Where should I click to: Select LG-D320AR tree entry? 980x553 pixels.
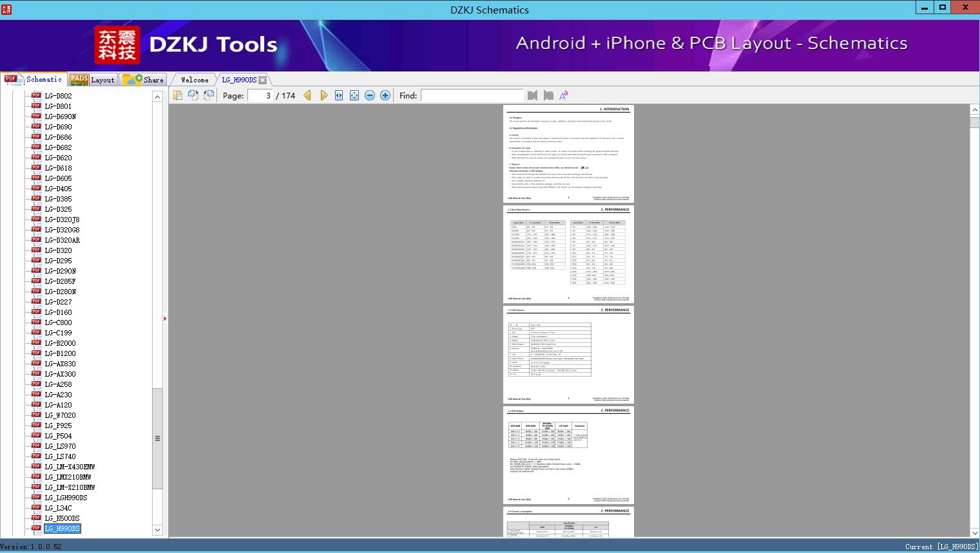[62, 240]
